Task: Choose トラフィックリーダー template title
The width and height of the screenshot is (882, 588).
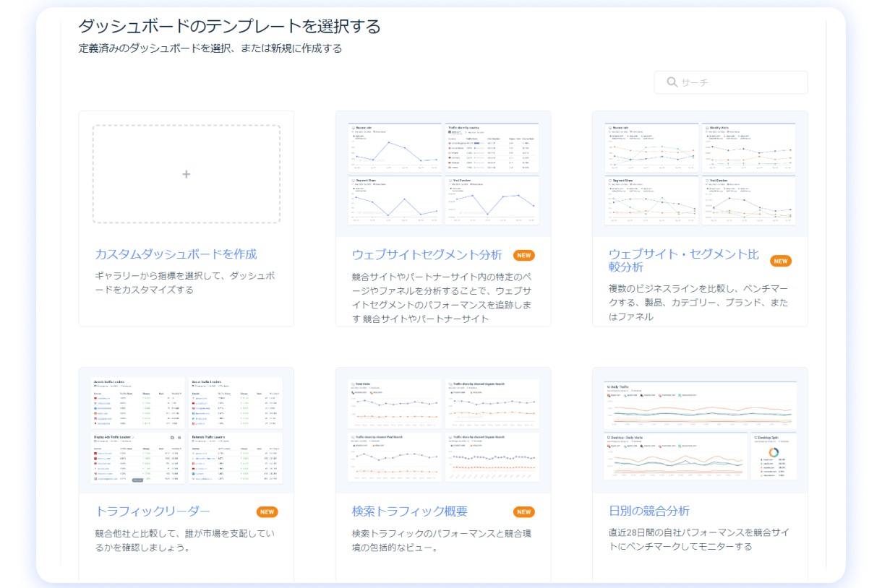Action: click(x=153, y=511)
